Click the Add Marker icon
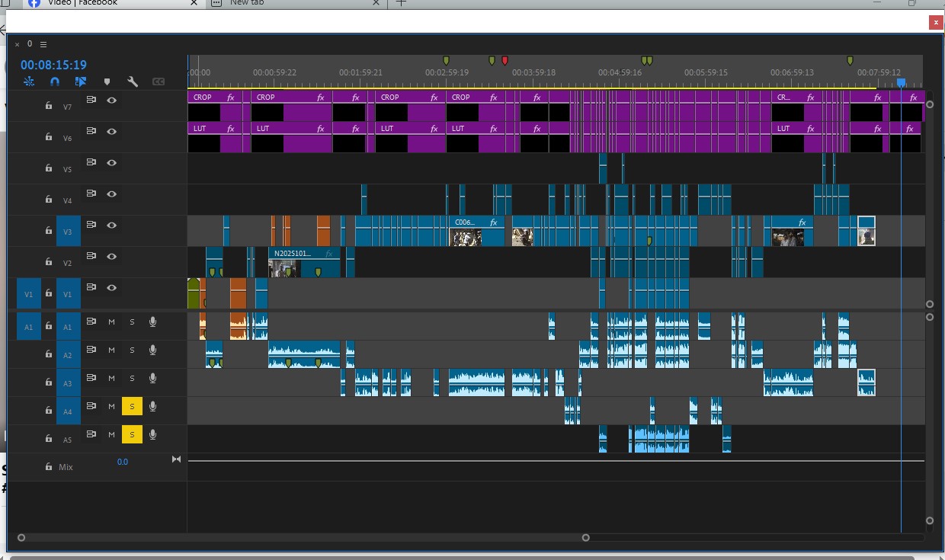 point(106,81)
